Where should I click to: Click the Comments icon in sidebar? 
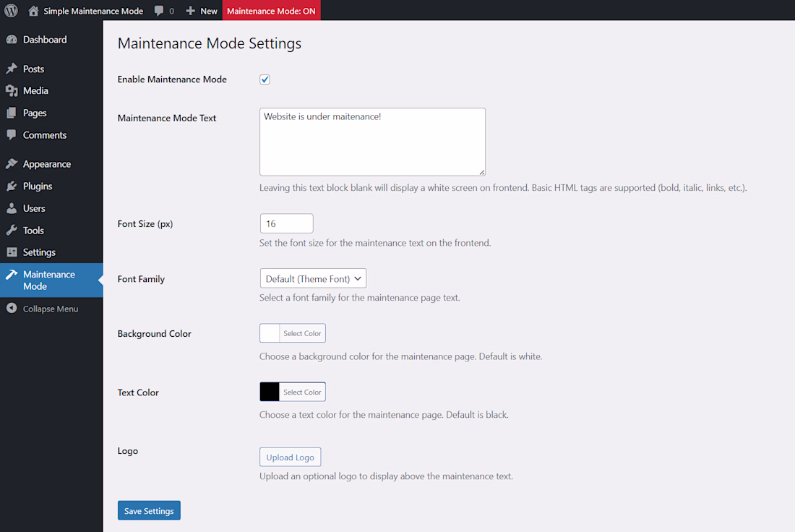pyautogui.click(x=12, y=135)
